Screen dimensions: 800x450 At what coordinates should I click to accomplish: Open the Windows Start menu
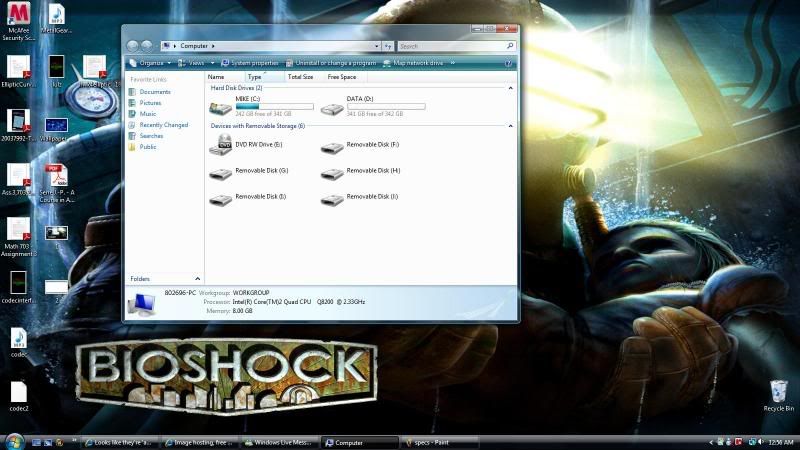point(14,441)
